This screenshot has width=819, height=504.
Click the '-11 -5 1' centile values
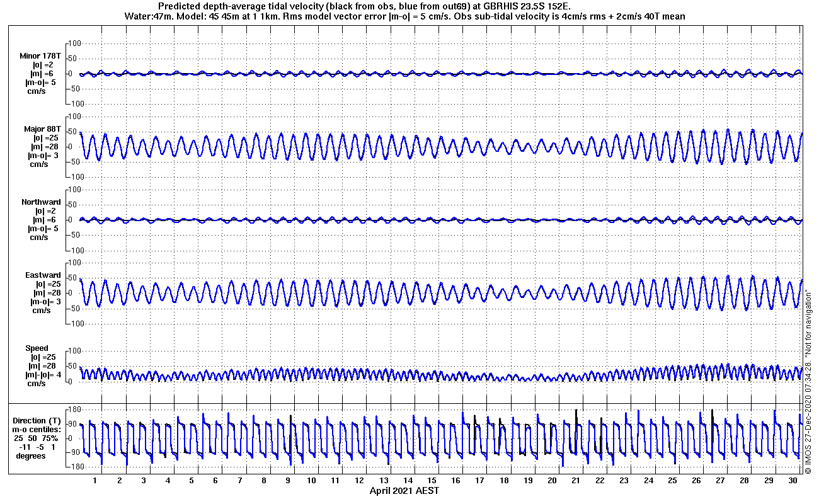38,447
